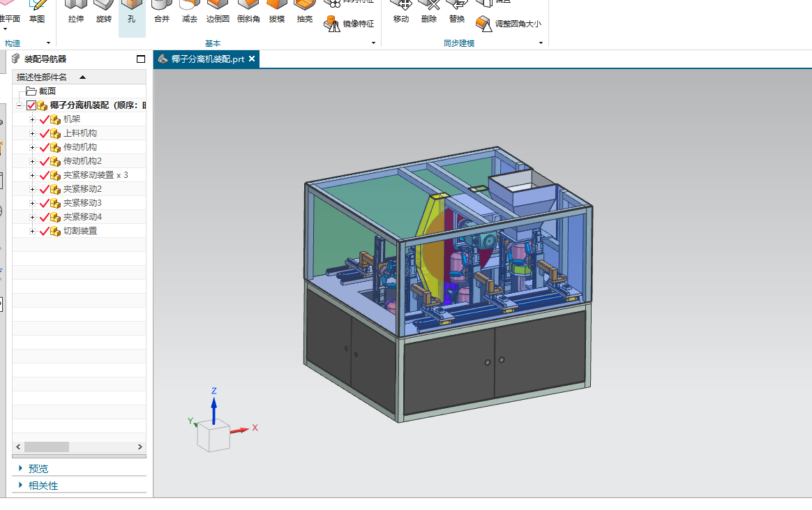Choose the 减去 (Subtract) tool
This screenshot has height=510, width=812.
coord(190,13)
